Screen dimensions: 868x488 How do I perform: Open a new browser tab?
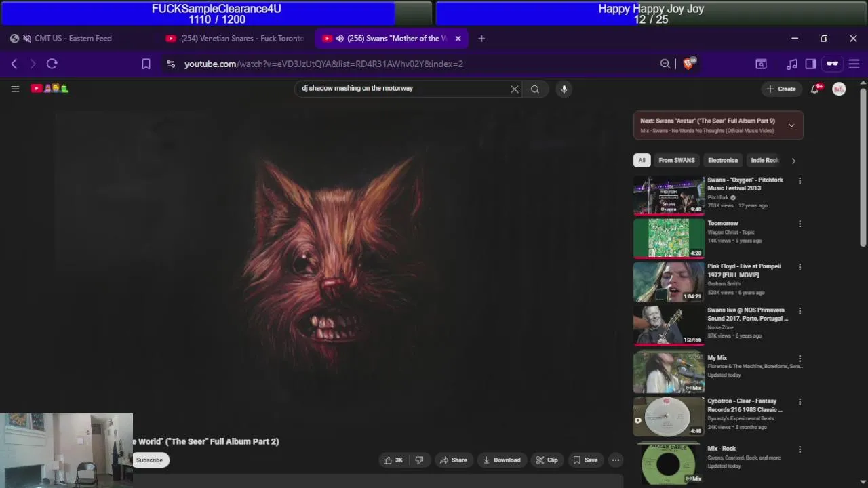click(x=481, y=39)
